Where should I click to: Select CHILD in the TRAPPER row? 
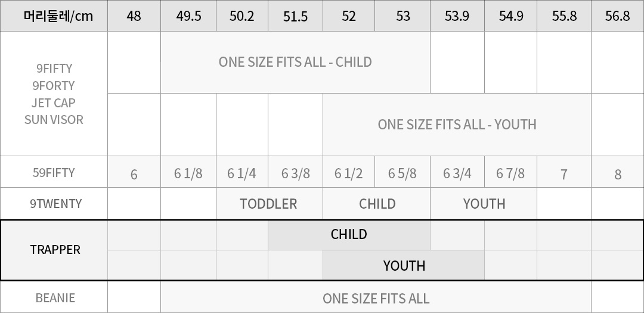(x=349, y=234)
